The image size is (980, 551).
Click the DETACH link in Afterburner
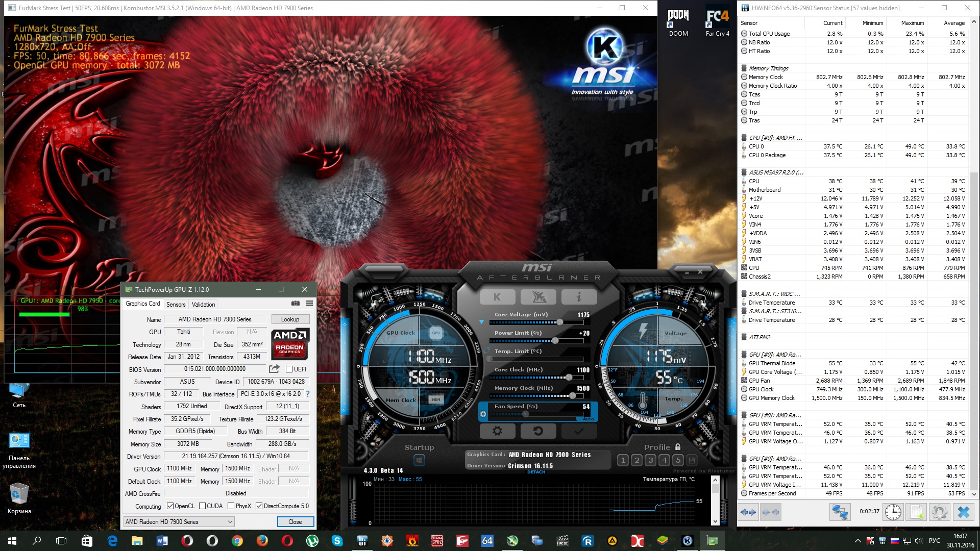pos(536,472)
